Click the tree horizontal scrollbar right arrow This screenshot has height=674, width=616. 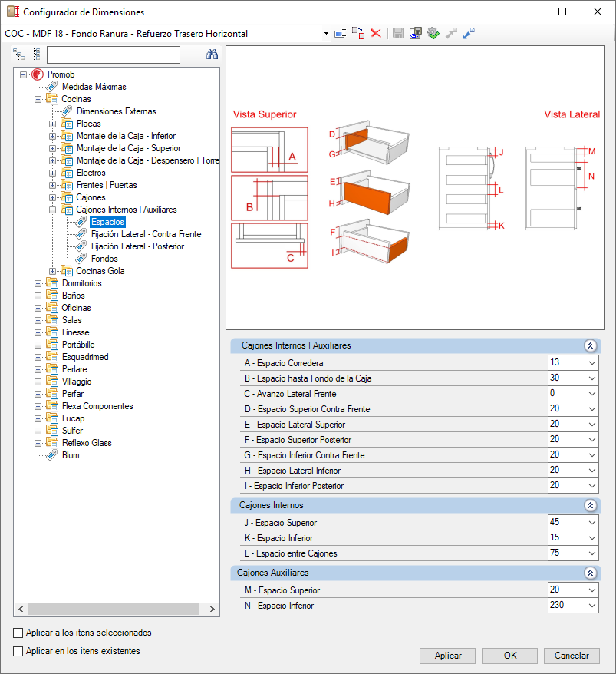click(x=212, y=609)
